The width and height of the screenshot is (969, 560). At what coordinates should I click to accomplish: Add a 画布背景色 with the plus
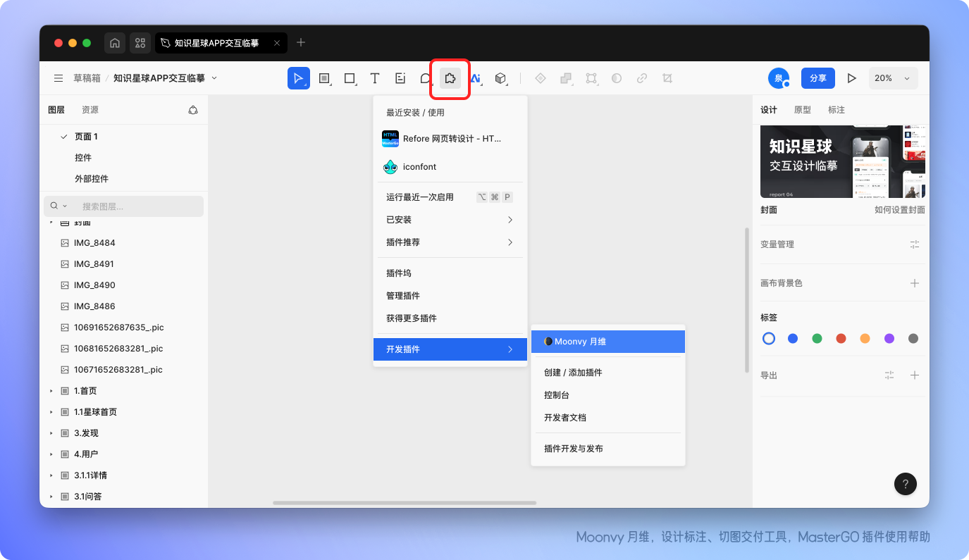point(915,283)
